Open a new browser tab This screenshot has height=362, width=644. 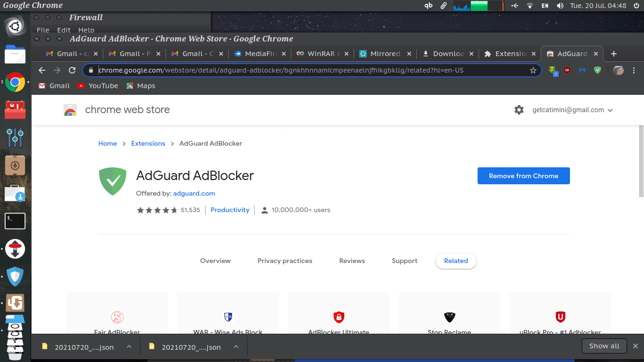pyautogui.click(x=614, y=54)
